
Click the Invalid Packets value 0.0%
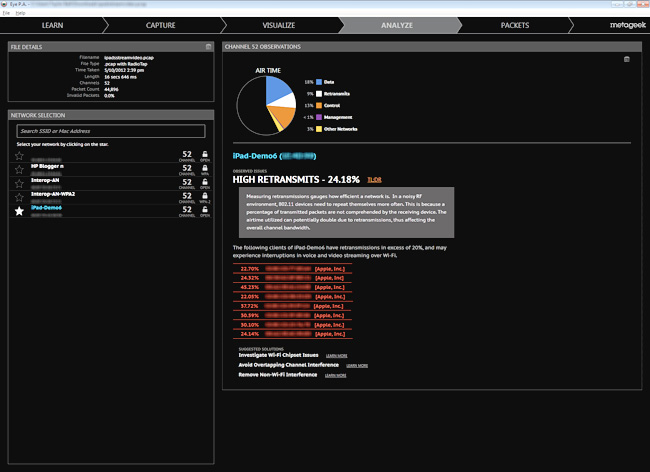pyautogui.click(x=109, y=96)
